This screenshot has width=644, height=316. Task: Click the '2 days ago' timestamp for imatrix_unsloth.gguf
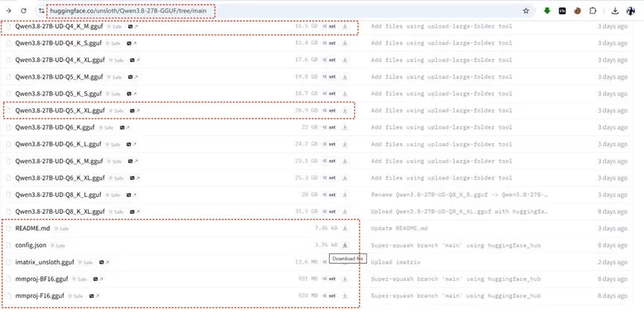pos(613,262)
